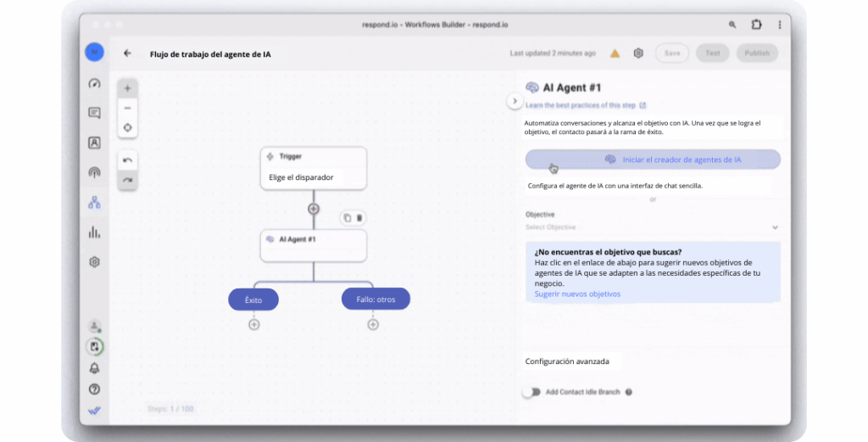Select the Workflows icon in sidebar
The width and height of the screenshot is (868, 442).
tap(94, 202)
